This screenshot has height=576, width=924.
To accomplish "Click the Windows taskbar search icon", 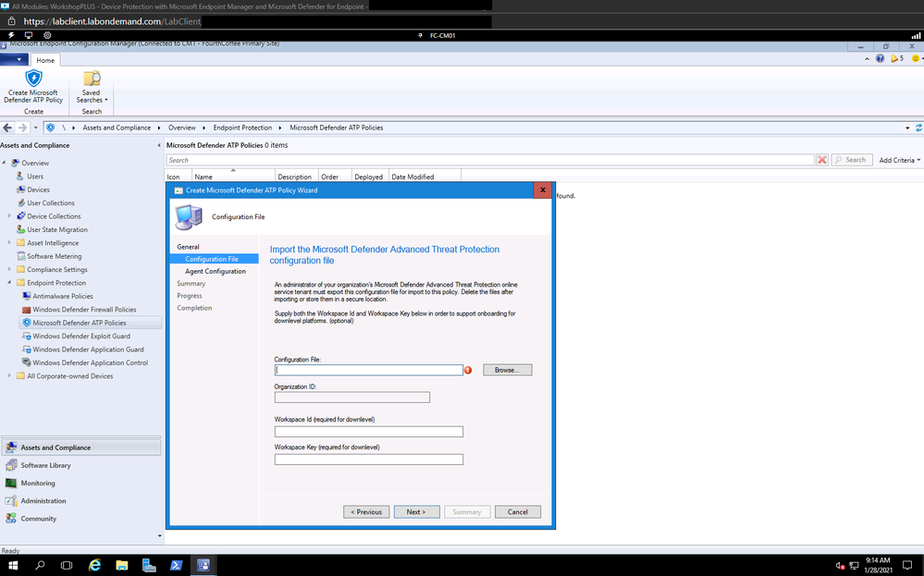I will [40, 566].
